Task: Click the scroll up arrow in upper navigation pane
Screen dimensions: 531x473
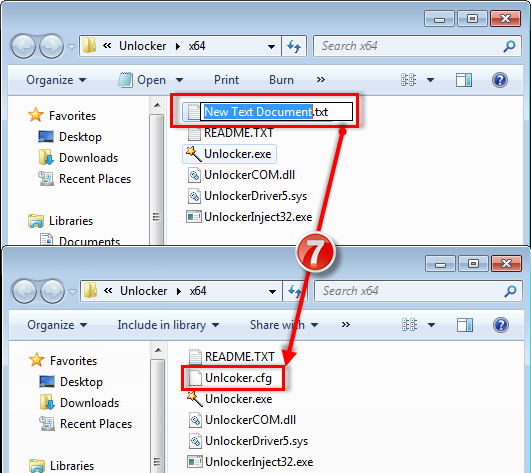Action: pyautogui.click(x=157, y=106)
